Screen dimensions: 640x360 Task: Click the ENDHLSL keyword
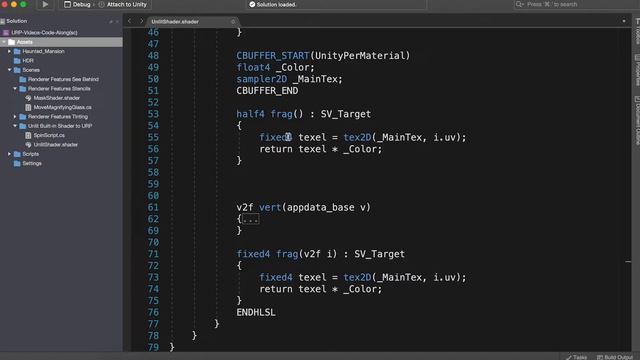[x=256, y=313]
